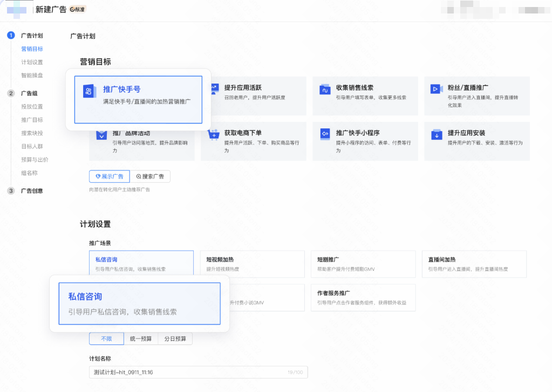Click the 获取电商下单 cart icon
552x392 pixels.
(x=214, y=135)
